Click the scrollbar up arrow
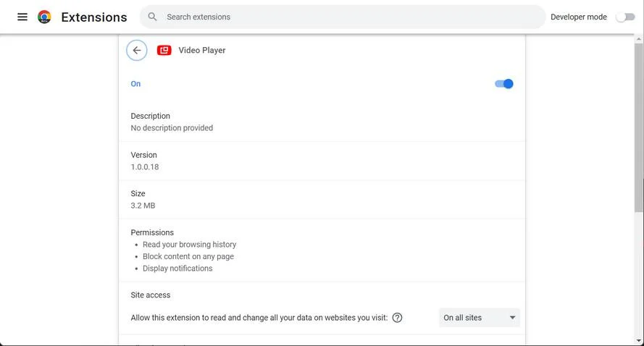 pos(639,39)
